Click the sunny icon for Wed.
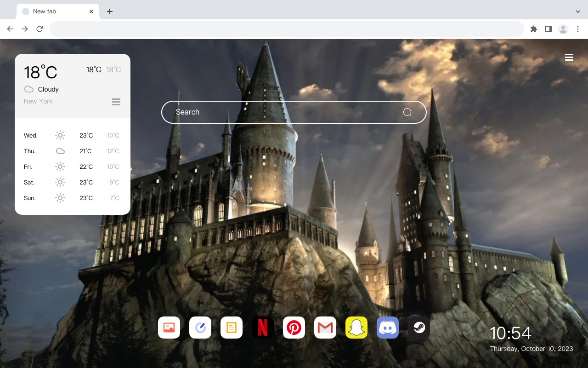 pos(60,135)
